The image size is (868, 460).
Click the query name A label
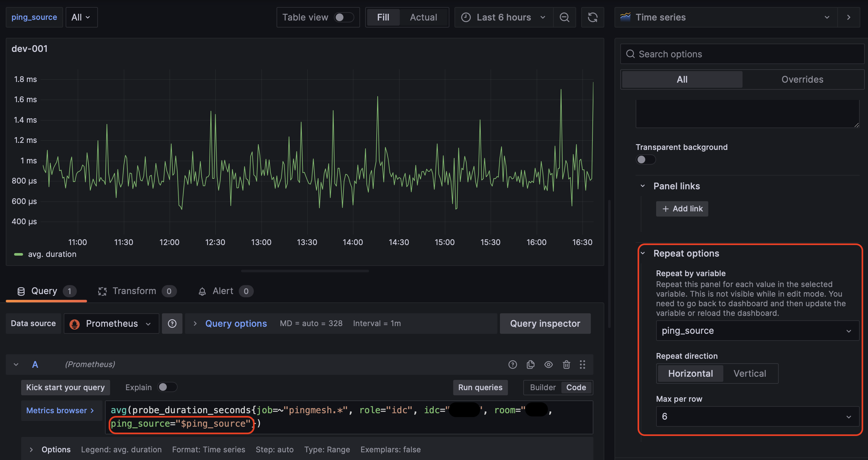click(35, 365)
